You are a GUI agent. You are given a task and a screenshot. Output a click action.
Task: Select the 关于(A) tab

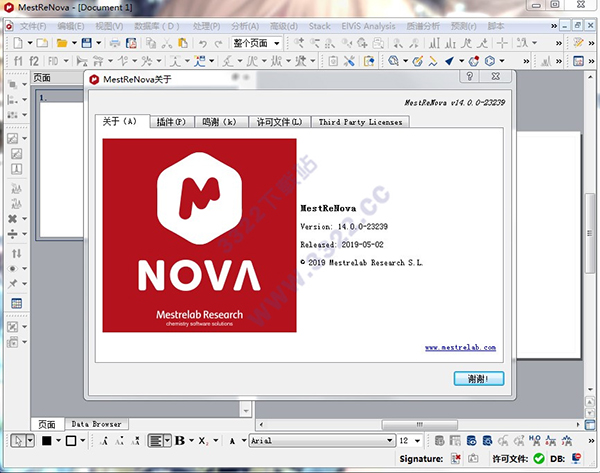[x=120, y=121]
